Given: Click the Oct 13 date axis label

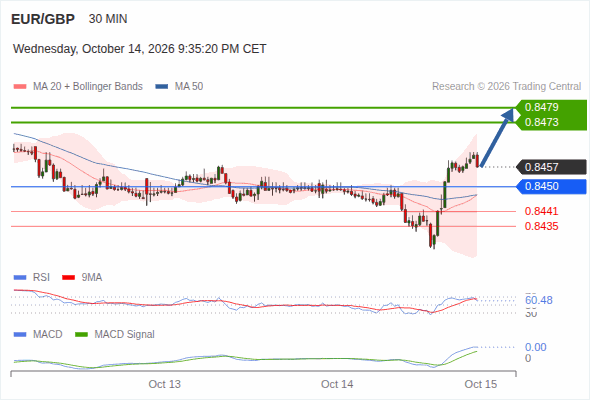Looking at the screenshot, I should pyautogui.click(x=164, y=384).
